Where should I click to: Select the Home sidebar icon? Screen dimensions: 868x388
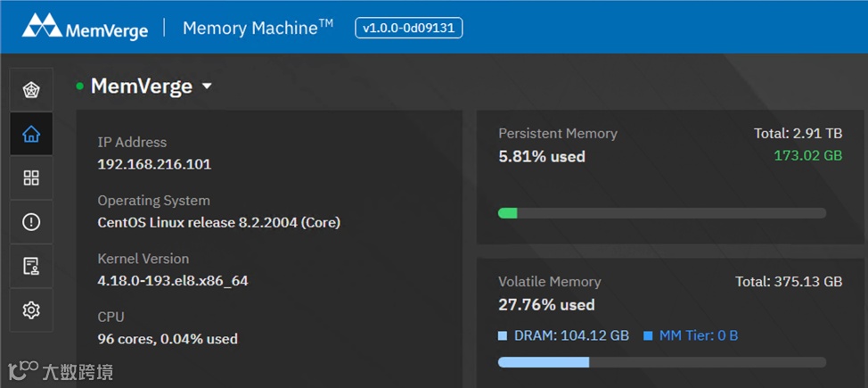pyautogui.click(x=31, y=134)
